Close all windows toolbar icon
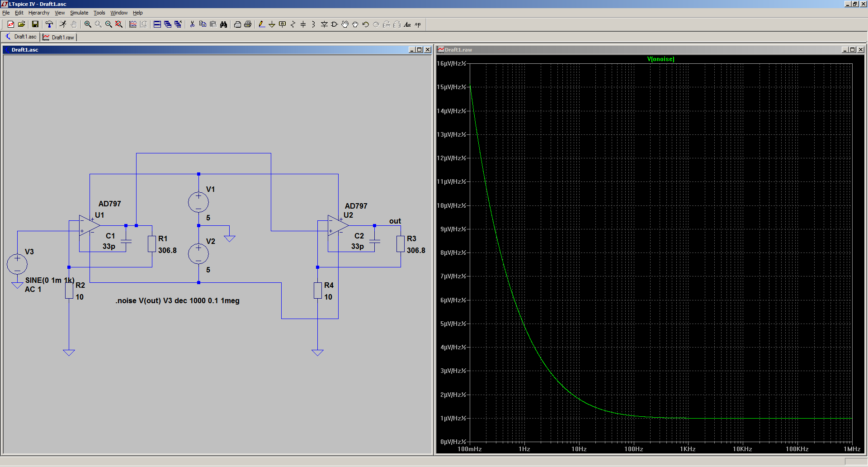This screenshot has width=868, height=467. click(x=178, y=24)
